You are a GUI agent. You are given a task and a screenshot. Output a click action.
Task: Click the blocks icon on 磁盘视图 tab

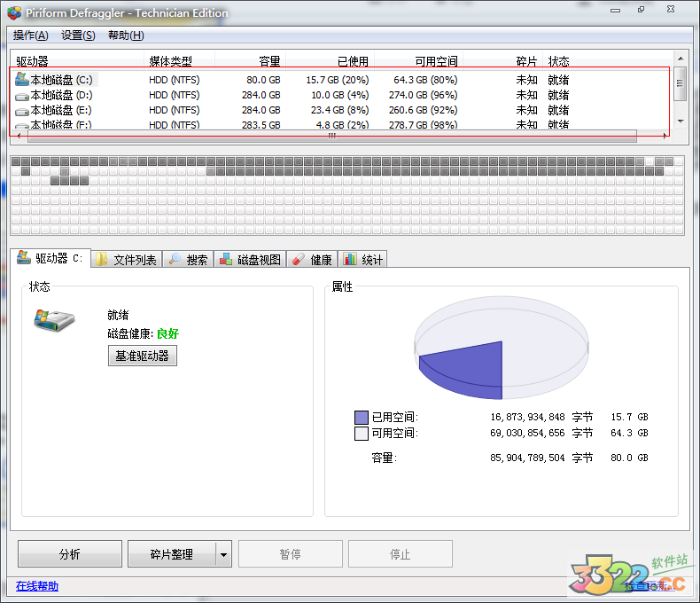(x=225, y=259)
